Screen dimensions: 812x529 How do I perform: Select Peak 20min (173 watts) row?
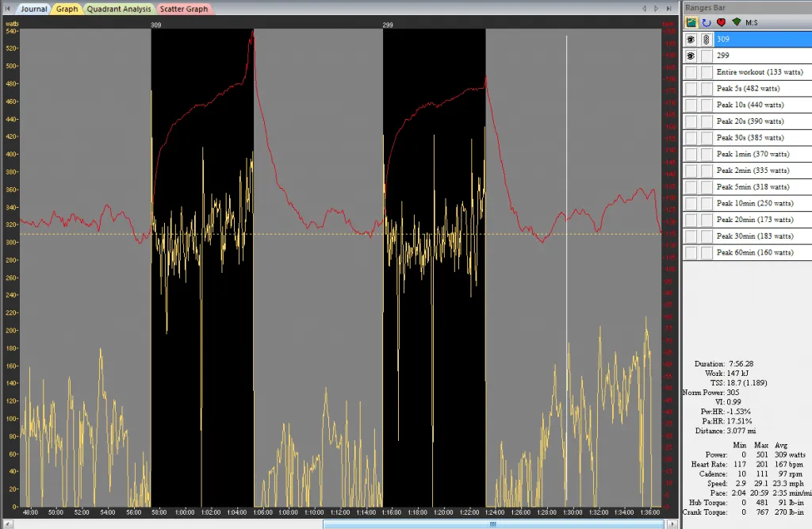point(763,220)
